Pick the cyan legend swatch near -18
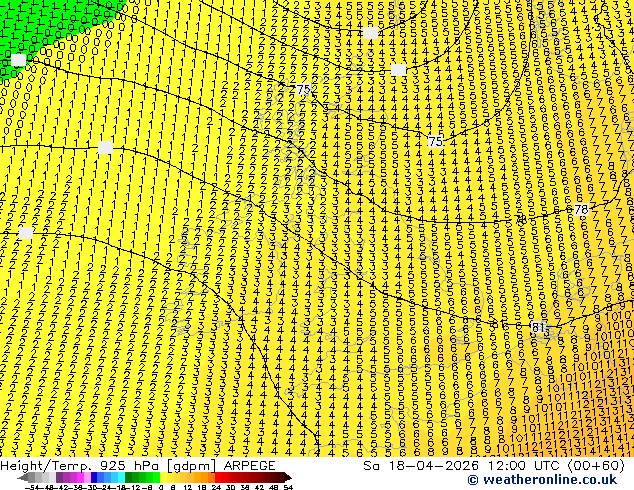 point(121,478)
